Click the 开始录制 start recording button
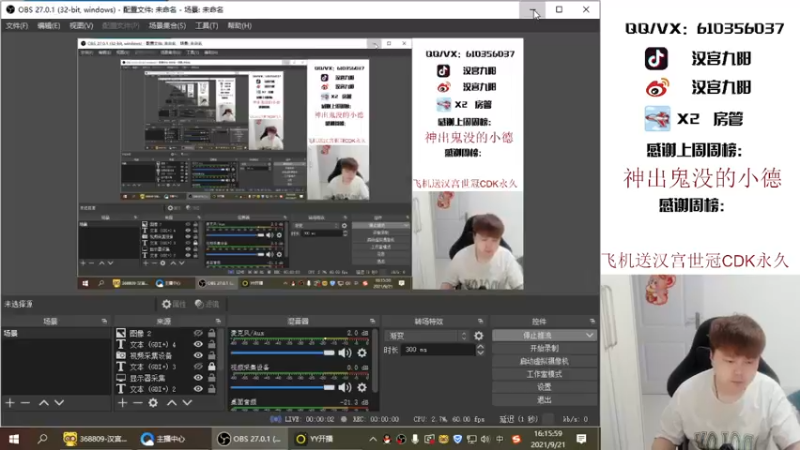This screenshot has height=450, width=800. (544, 348)
